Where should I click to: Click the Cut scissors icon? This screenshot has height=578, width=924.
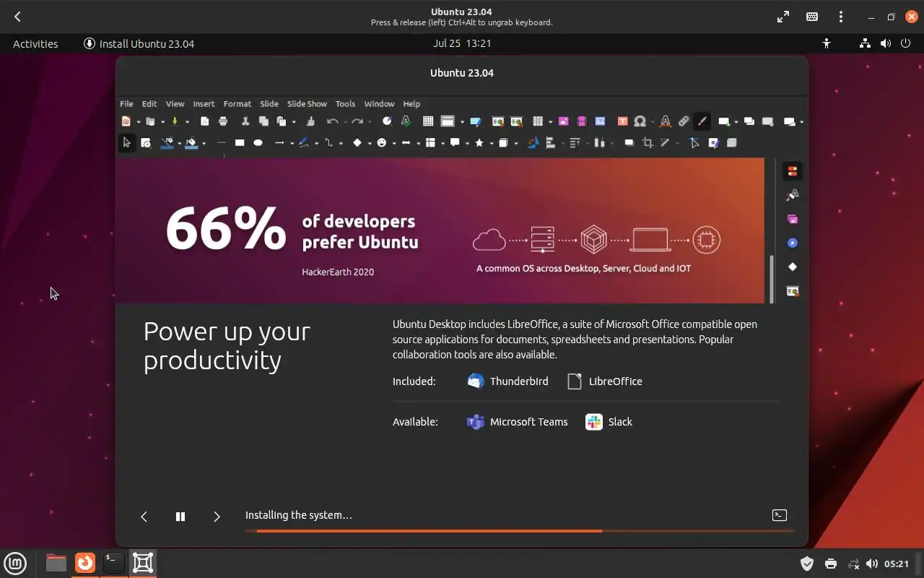coord(245,121)
